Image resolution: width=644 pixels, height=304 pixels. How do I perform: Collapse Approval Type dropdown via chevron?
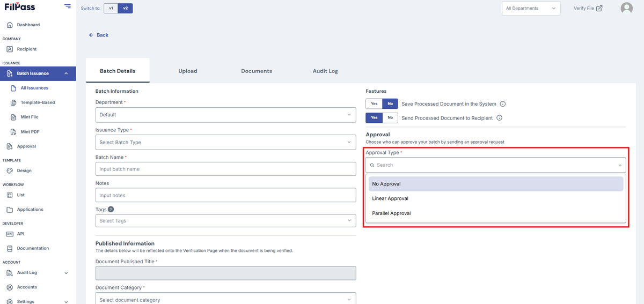click(x=620, y=165)
